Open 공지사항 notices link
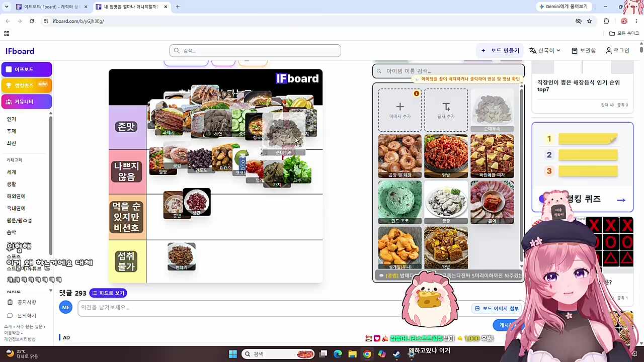 22,302
